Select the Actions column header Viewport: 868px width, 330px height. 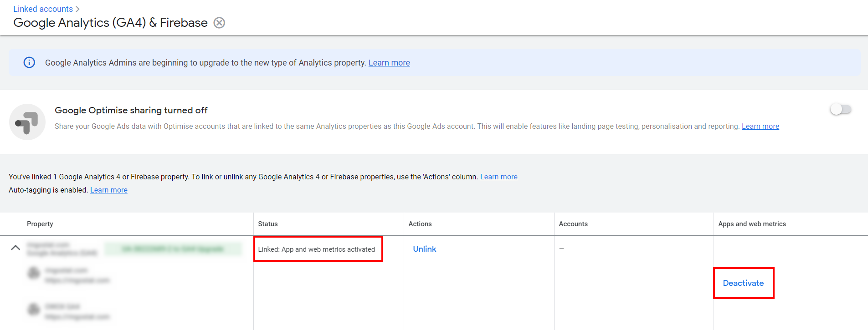(420, 224)
